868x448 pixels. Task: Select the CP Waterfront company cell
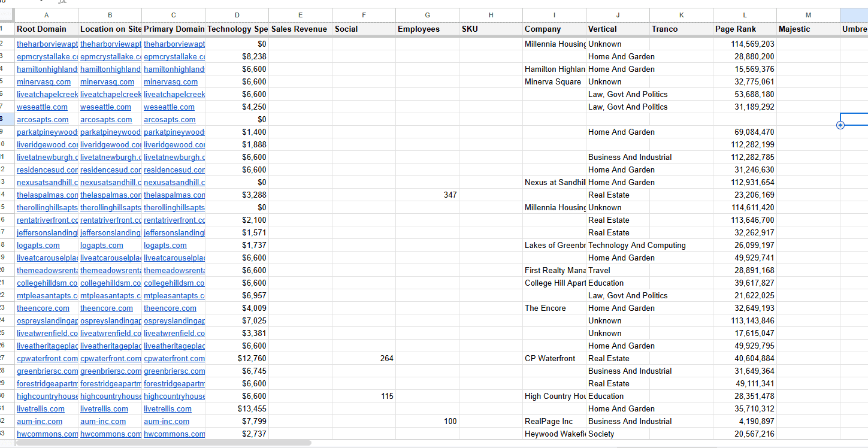coord(555,358)
